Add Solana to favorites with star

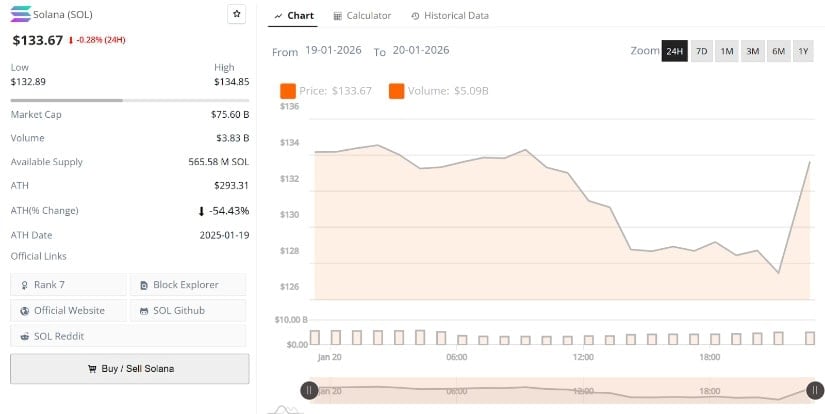tap(236, 14)
